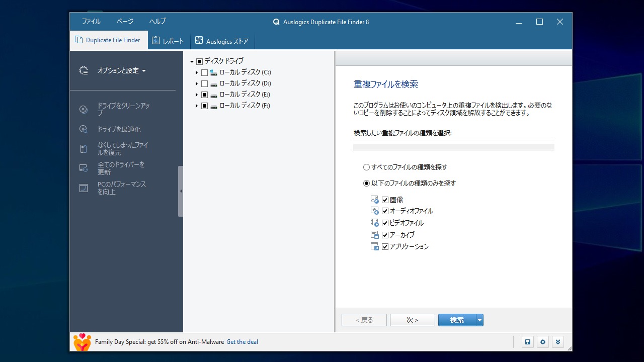Screen dimensions: 644x362
Task: Uncheck the アプリケーション checkbox
Action: coord(385,246)
